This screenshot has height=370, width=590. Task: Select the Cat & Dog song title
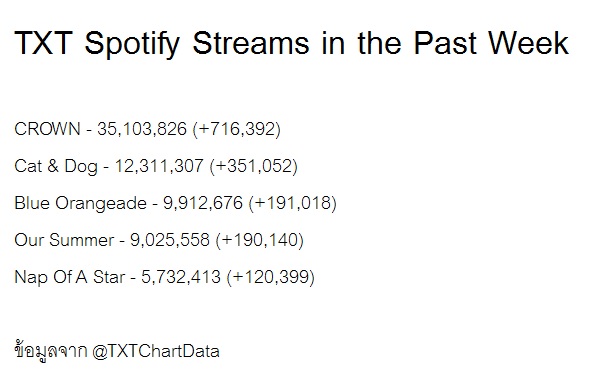click(x=56, y=166)
